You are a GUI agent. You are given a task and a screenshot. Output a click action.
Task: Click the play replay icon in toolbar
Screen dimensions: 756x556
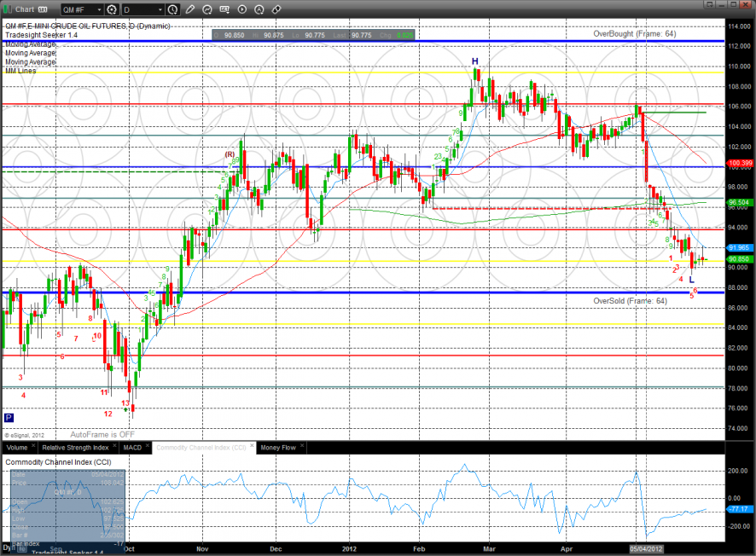pyautogui.click(x=241, y=9)
